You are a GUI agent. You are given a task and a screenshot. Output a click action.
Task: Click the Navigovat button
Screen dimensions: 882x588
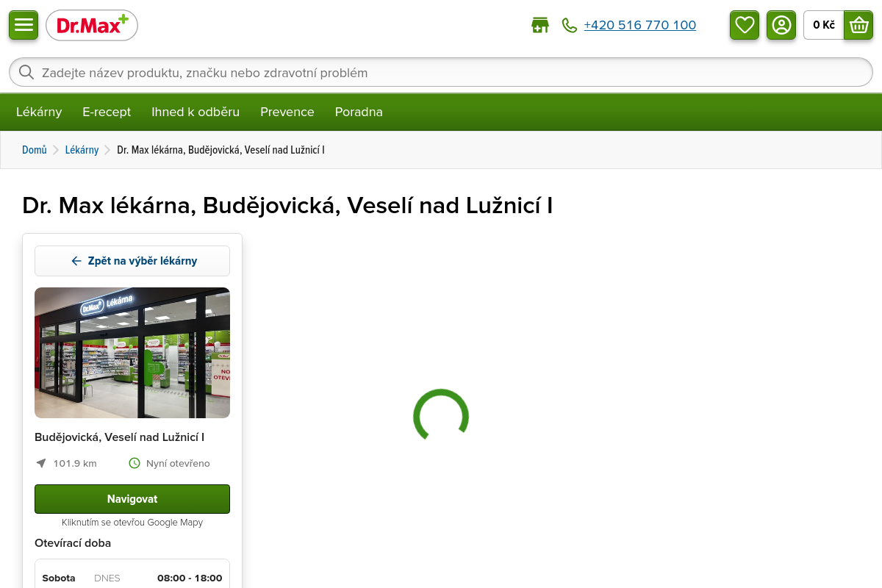(x=132, y=499)
